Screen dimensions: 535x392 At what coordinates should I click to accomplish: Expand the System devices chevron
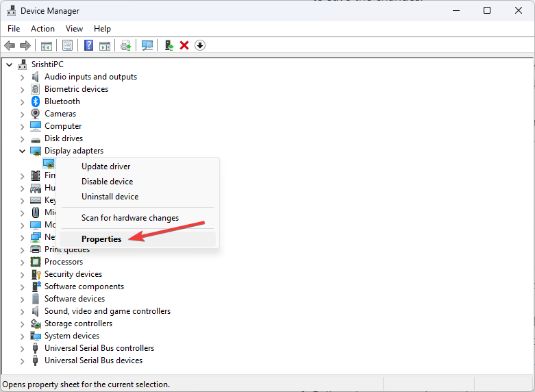click(23, 336)
